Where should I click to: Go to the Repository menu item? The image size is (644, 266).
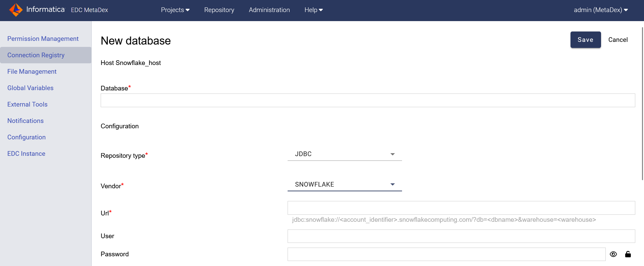219,10
